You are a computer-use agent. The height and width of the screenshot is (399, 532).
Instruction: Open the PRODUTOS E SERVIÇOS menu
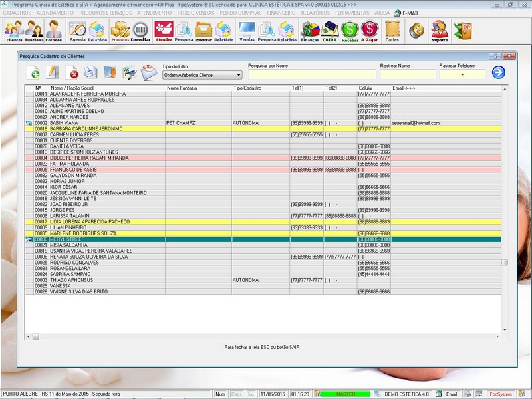point(106,13)
